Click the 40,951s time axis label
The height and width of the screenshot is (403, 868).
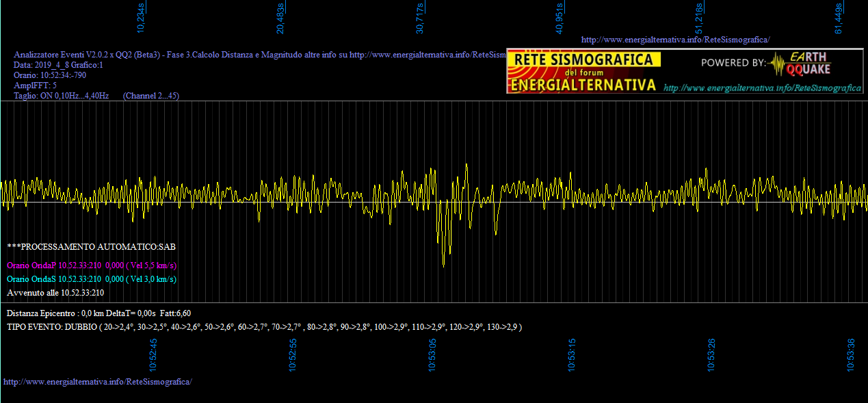point(560,19)
